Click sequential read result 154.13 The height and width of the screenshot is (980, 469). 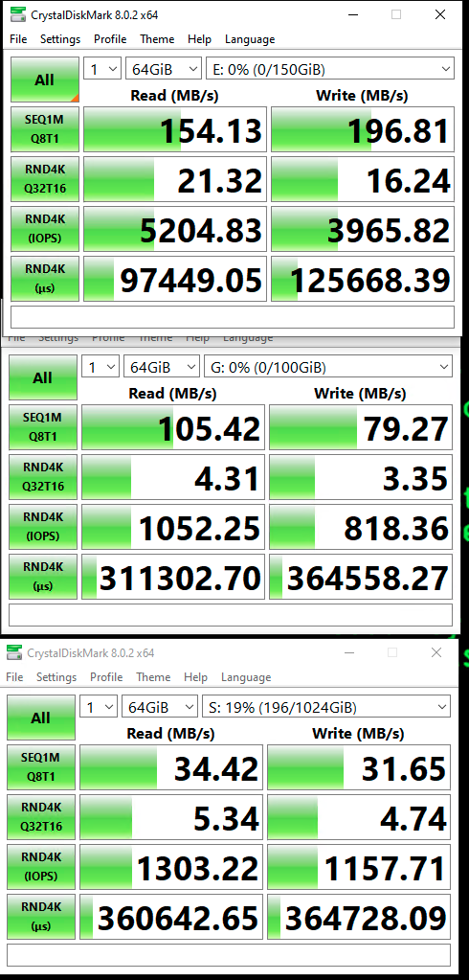(x=175, y=129)
